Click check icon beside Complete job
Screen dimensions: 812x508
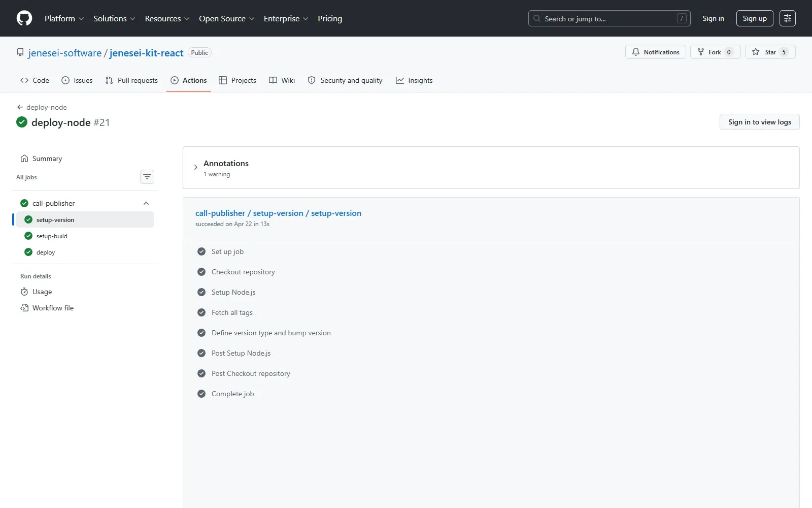pyautogui.click(x=201, y=394)
